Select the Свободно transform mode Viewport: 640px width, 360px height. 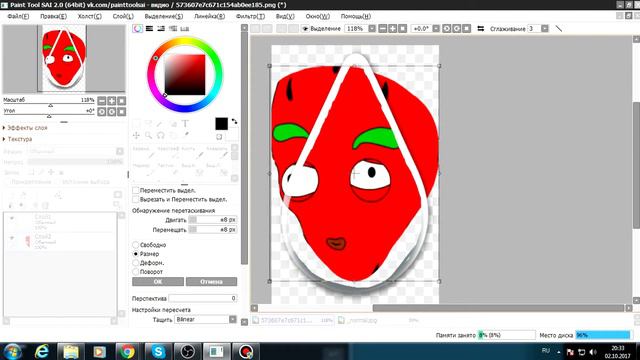136,245
